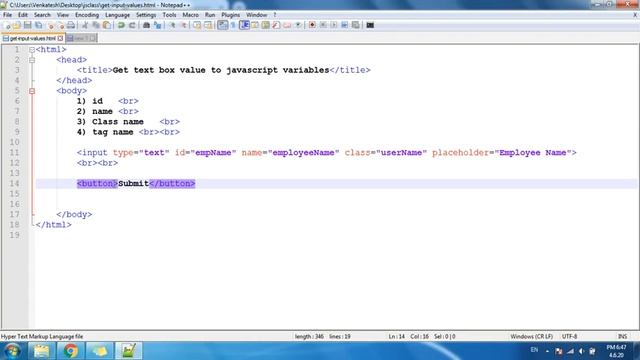640x360 pixels.
Task: Click the Save recorded macro icon
Action: [356, 25]
